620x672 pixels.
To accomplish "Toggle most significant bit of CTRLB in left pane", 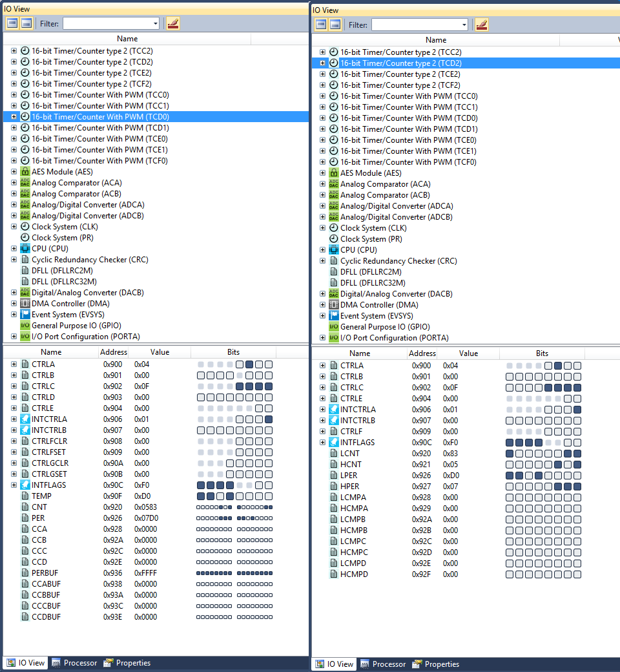I will 200,375.
